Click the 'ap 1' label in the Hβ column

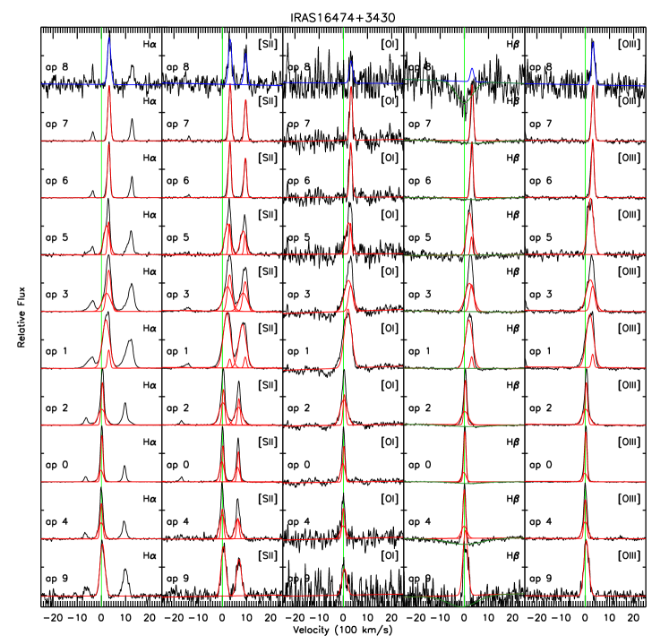point(420,352)
